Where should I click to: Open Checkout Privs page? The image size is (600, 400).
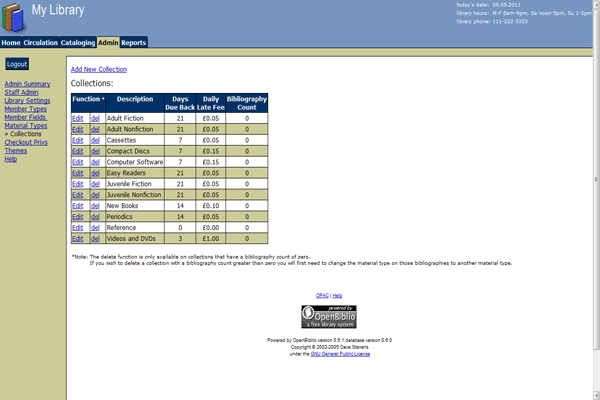(x=26, y=142)
